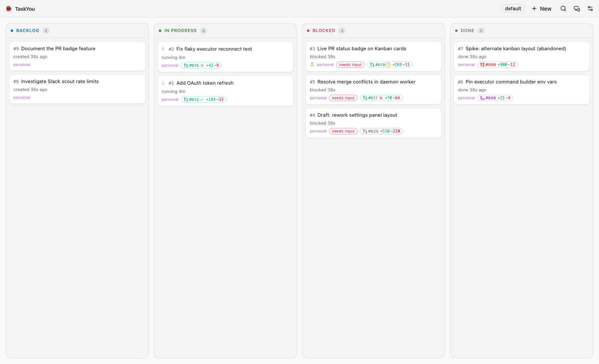Click the TaskYou app logo icon

(9, 9)
